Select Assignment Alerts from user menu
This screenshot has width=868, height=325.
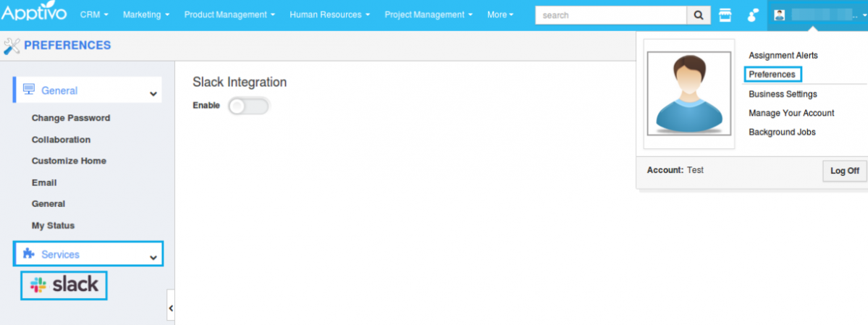tap(783, 55)
